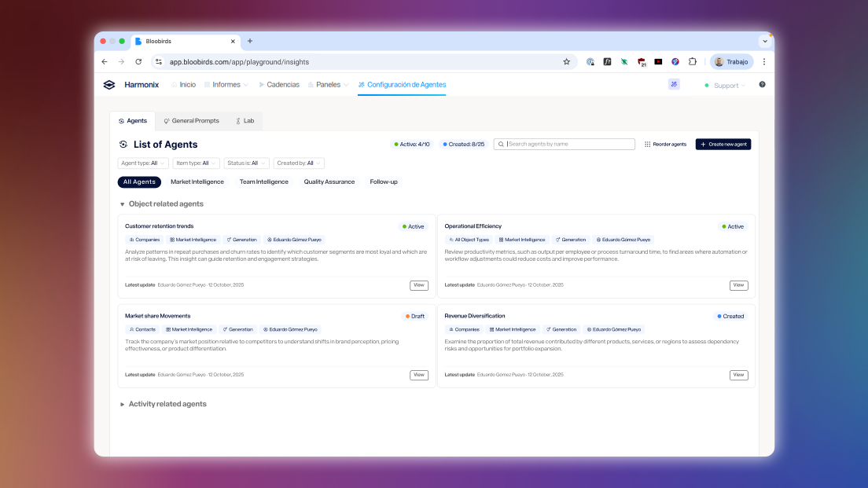Click the Operational Efficiency card title
868x488 pixels.
coord(473,226)
